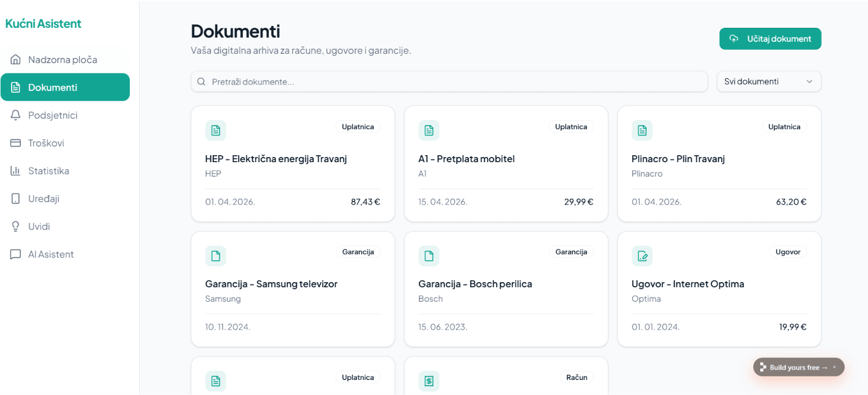Viewport: 868px width, 395px height.
Task: Click document icon on Plinacro Plin Travanj card
Action: [x=642, y=130]
